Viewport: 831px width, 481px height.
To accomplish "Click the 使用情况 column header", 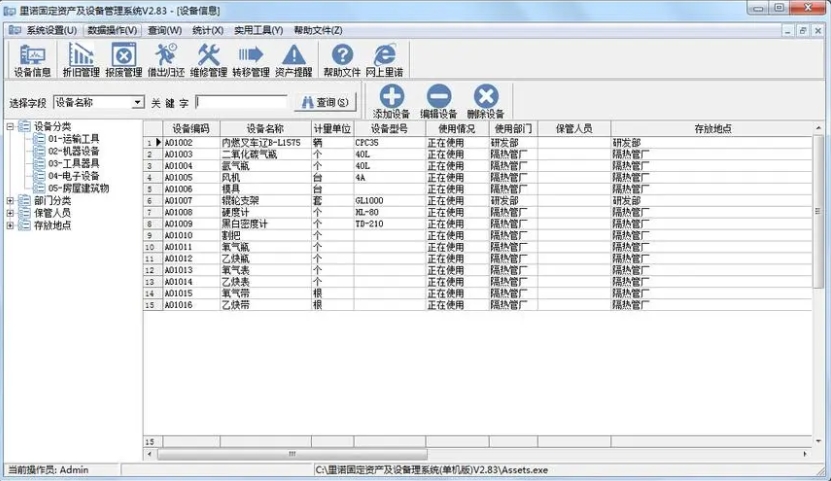I will (x=457, y=129).
